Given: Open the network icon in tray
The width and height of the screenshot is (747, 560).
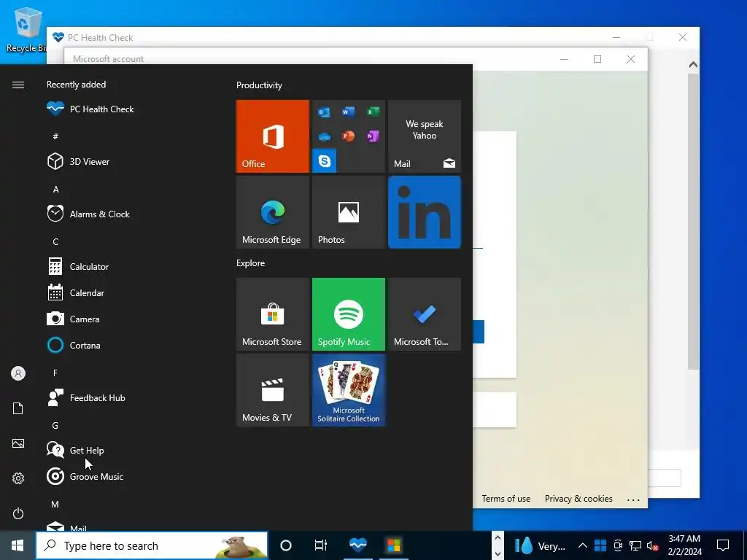Looking at the screenshot, I should pos(635,545).
